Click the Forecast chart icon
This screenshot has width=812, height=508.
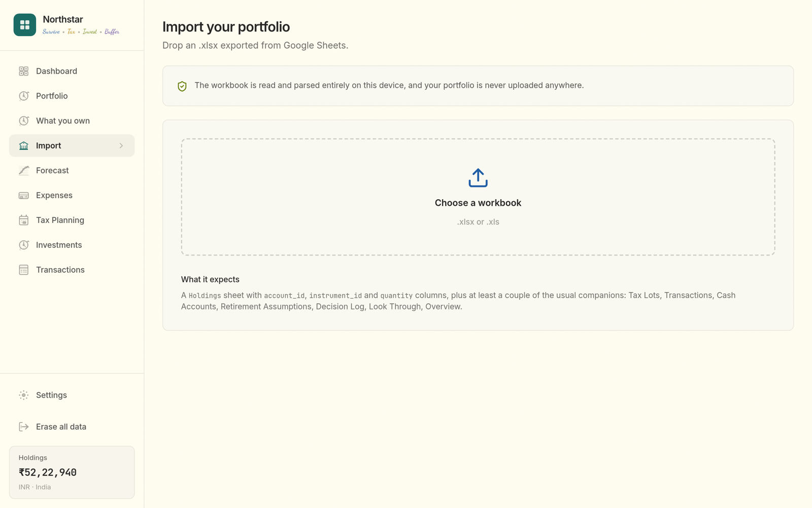pos(24,171)
